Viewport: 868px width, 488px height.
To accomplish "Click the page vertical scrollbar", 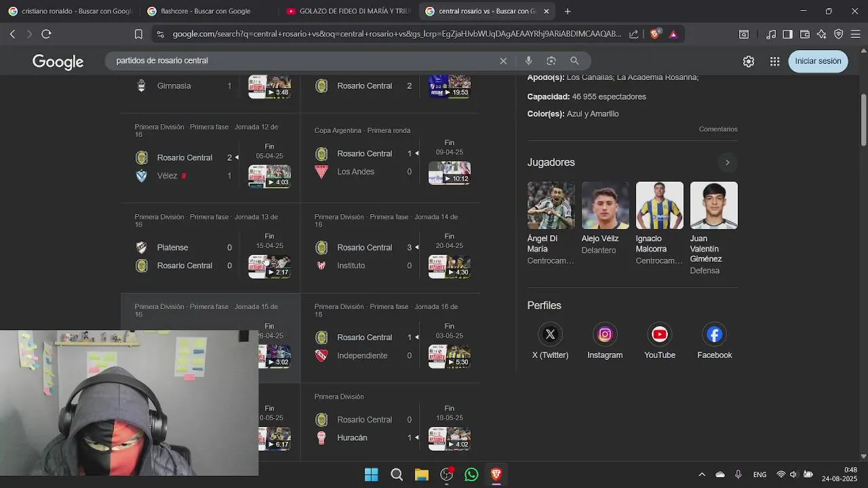I will [x=863, y=120].
